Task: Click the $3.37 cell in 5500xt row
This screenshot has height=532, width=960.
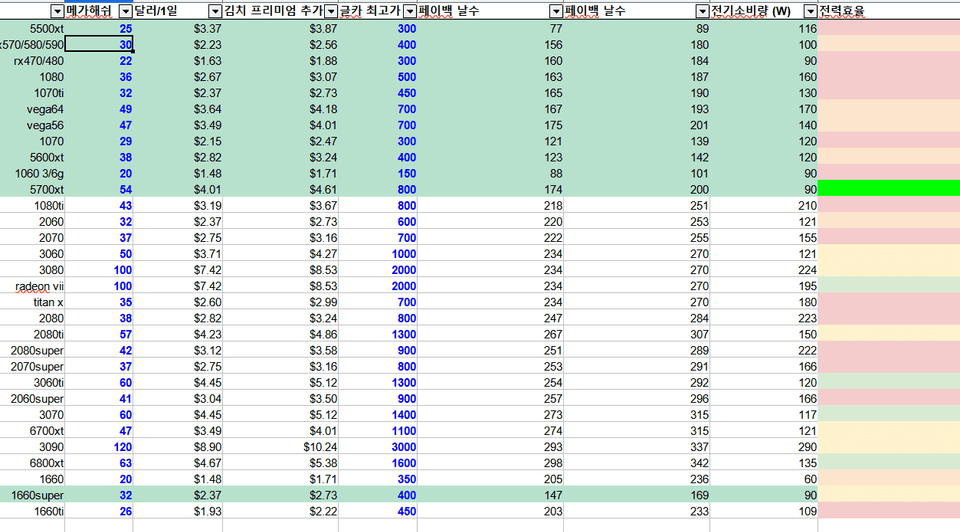Action: (x=178, y=28)
